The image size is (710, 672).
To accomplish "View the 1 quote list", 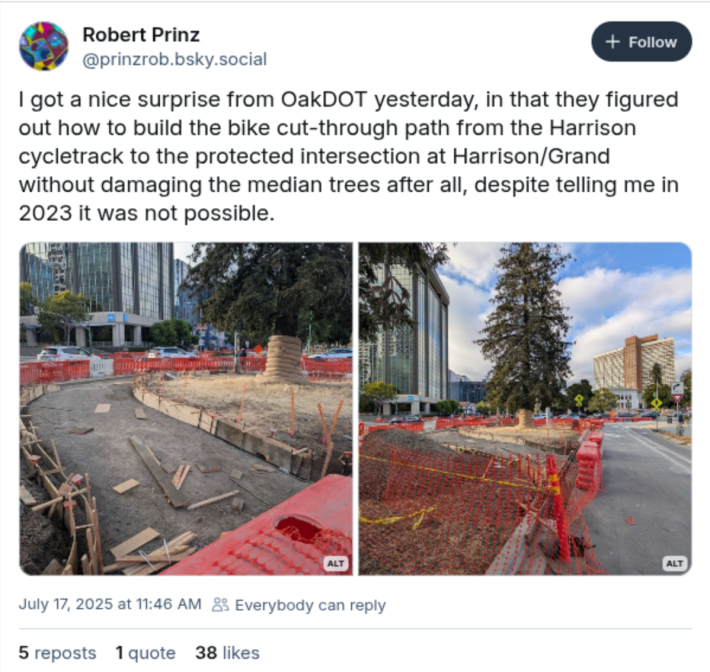I will point(145,653).
